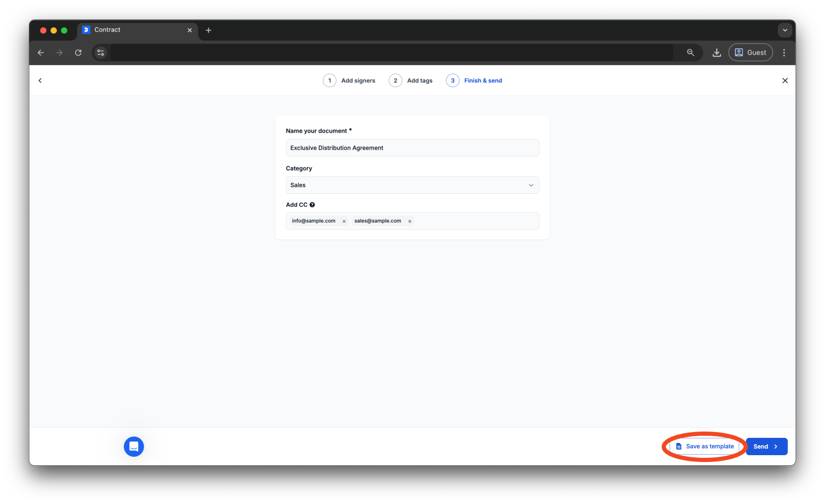Select step 3 Finish & send
Screen dimensions: 825x504
474,80
